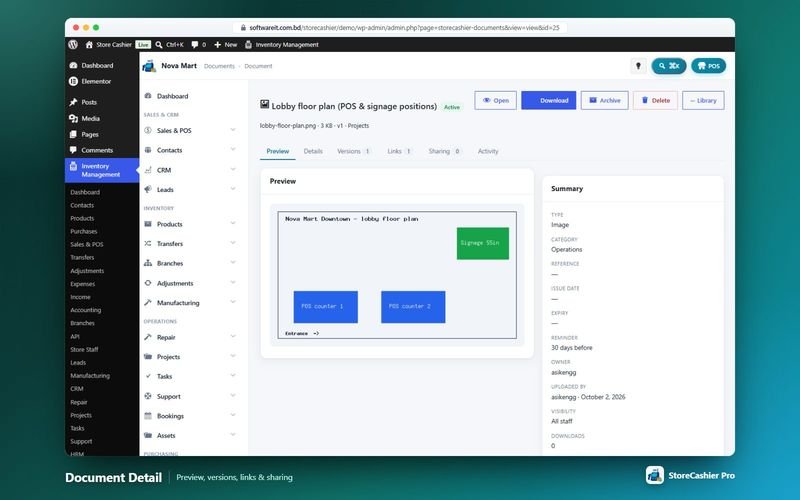Open the Store Cashier home icon

[89, 45]
